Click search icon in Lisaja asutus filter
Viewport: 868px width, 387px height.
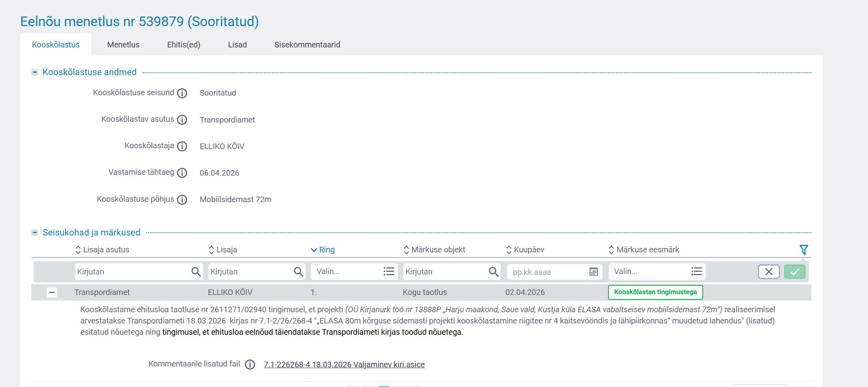click(196, 272)
